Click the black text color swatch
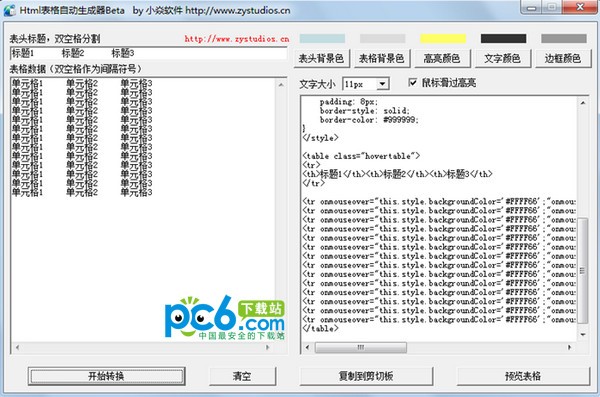The image size is (600, 397). point(503,38)
